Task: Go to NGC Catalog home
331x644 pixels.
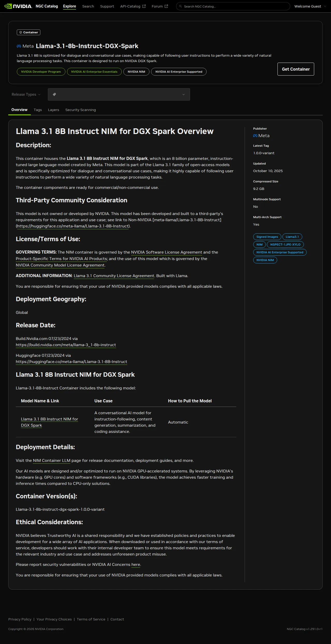Action: coord(47,6)
